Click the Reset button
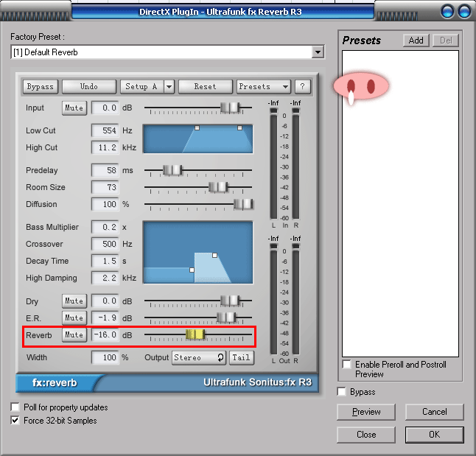The width and height of the screenshot is (476, 456). 206,86
